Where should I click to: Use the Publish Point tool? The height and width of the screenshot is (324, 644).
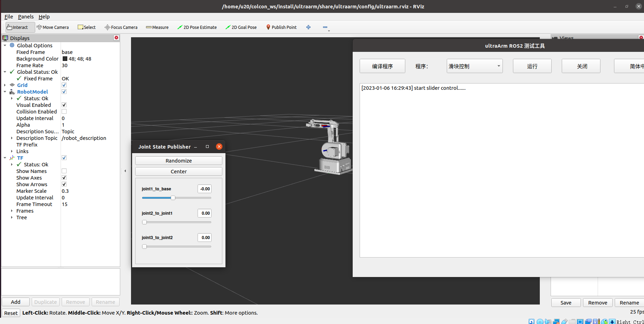[281, 27]
